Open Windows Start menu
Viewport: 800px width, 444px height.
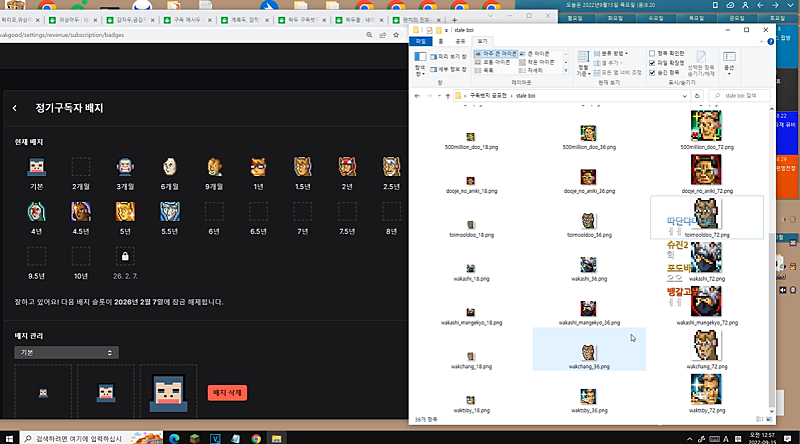pos(9,438)
